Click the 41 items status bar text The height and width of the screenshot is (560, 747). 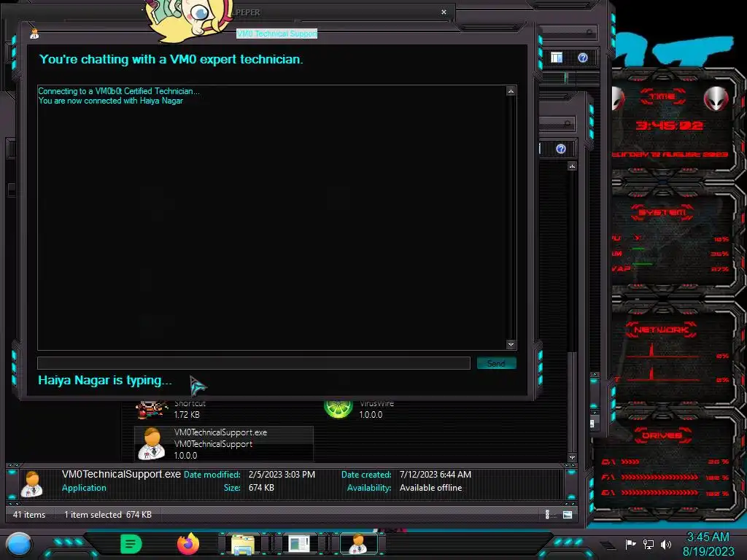pos(29,515)
